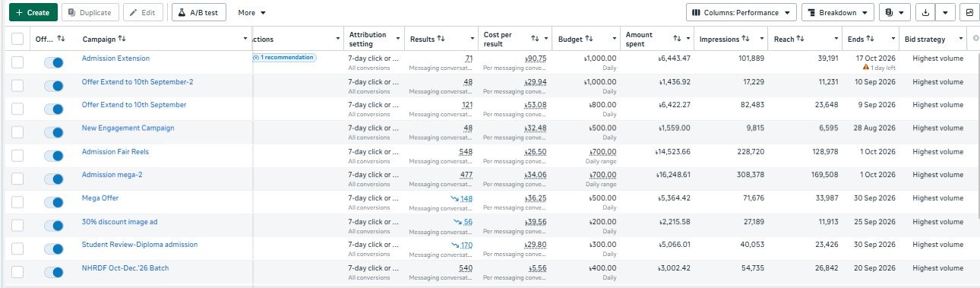
Task: Sort by Cost per result arrows
Action: 536,39
